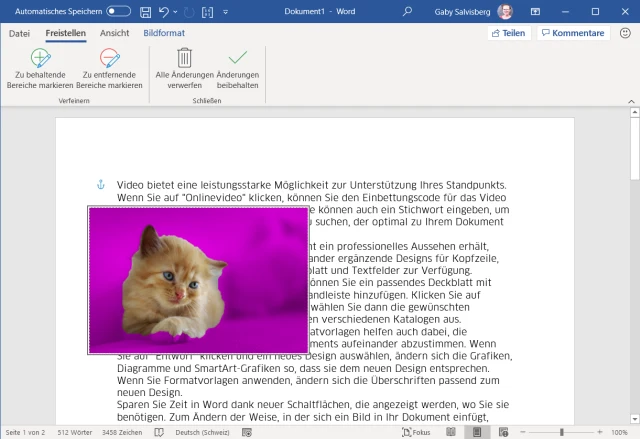Screen dimensions: 640x439
Task: Switch to Print Layout view in status bar
Action: pyautogui.click(x=476, y=432)
